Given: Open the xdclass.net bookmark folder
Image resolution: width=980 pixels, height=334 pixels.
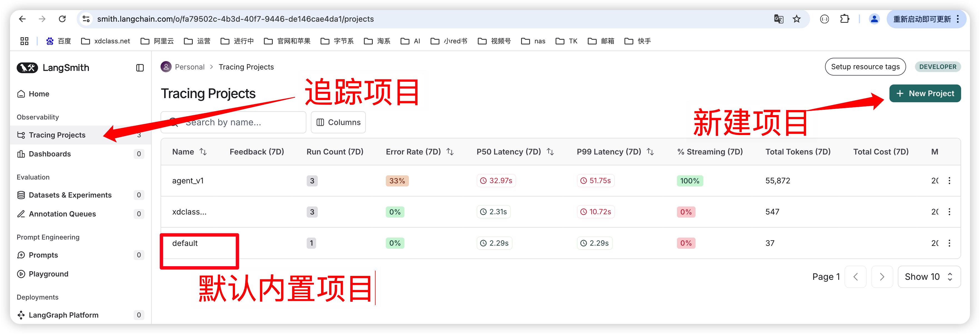Looking at the screenshot, I should pos(106,41).
